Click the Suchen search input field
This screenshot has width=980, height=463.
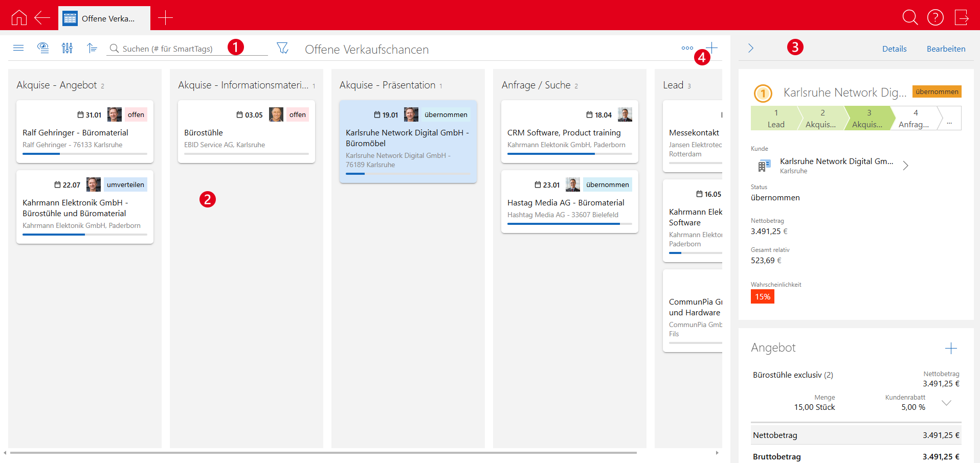[x=169, y=49]
